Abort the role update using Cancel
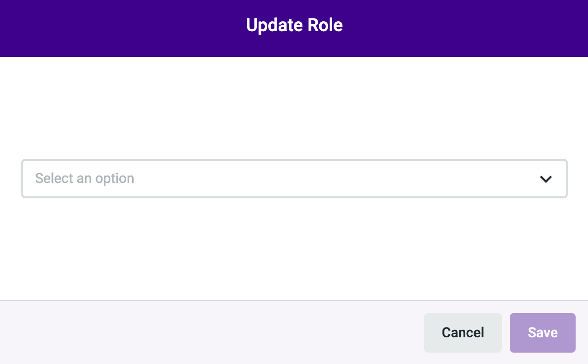 click(x=463, y=332)
